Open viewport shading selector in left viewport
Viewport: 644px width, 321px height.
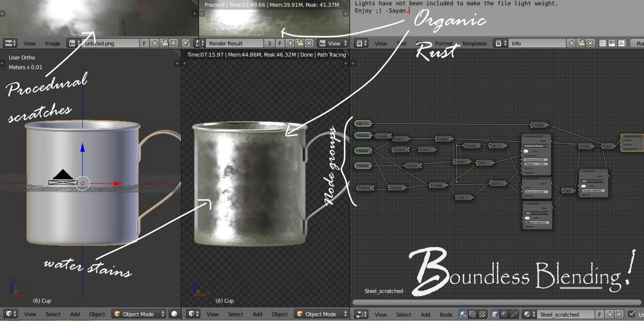[174, 314]
